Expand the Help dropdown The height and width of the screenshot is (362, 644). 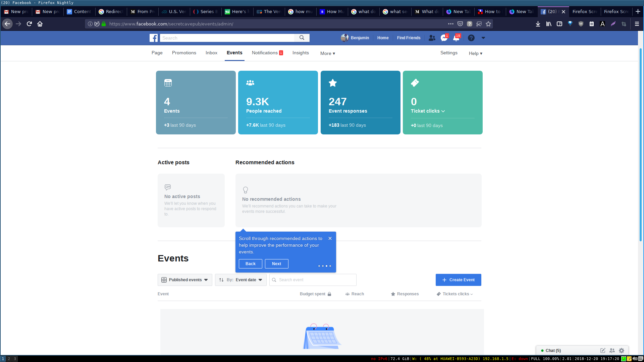(x=476, y=53)
